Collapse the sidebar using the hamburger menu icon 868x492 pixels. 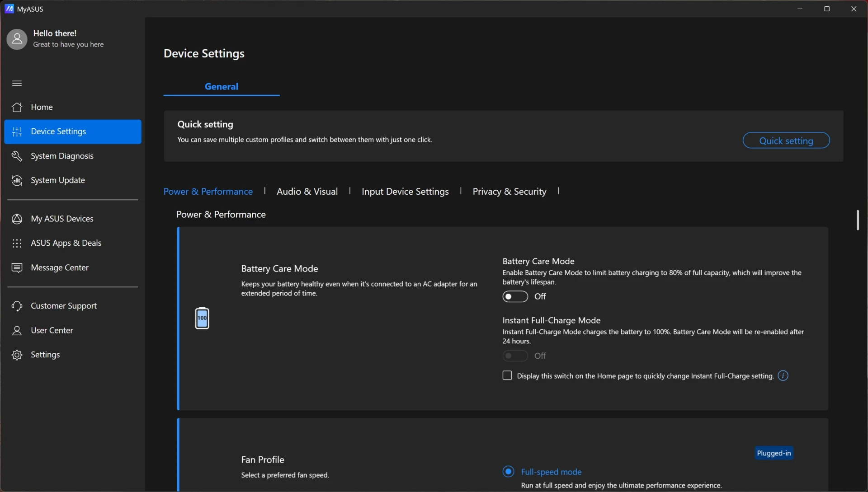click(x=17, y=83)
